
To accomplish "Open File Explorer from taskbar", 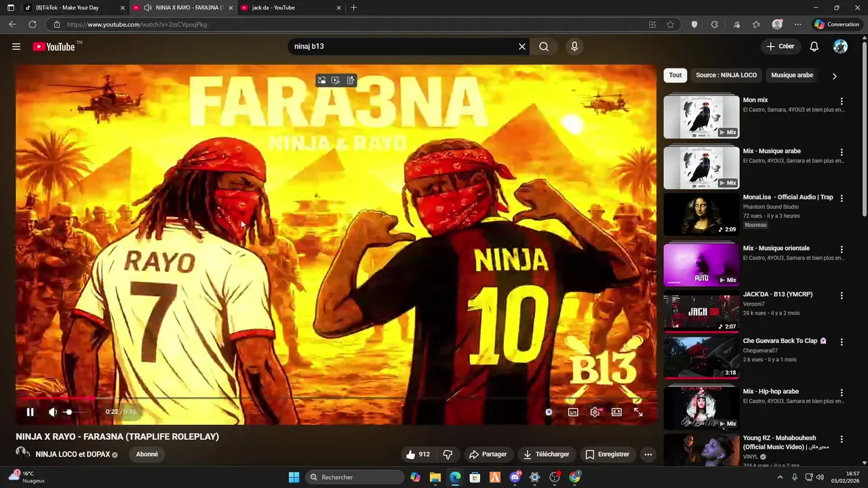I will pos(435,477).
